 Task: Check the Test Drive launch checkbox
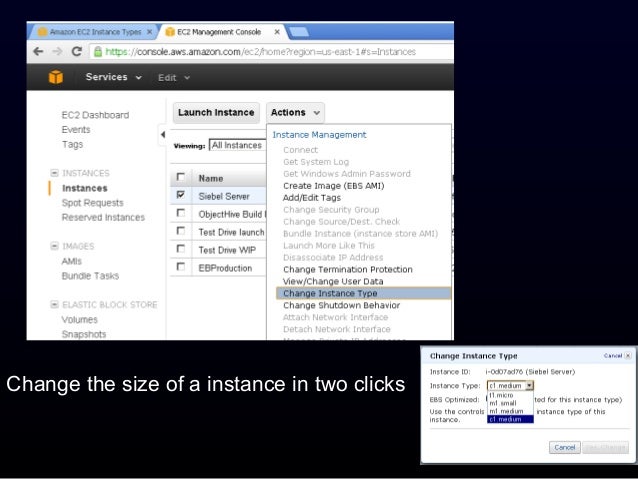(x=181, y=231)
